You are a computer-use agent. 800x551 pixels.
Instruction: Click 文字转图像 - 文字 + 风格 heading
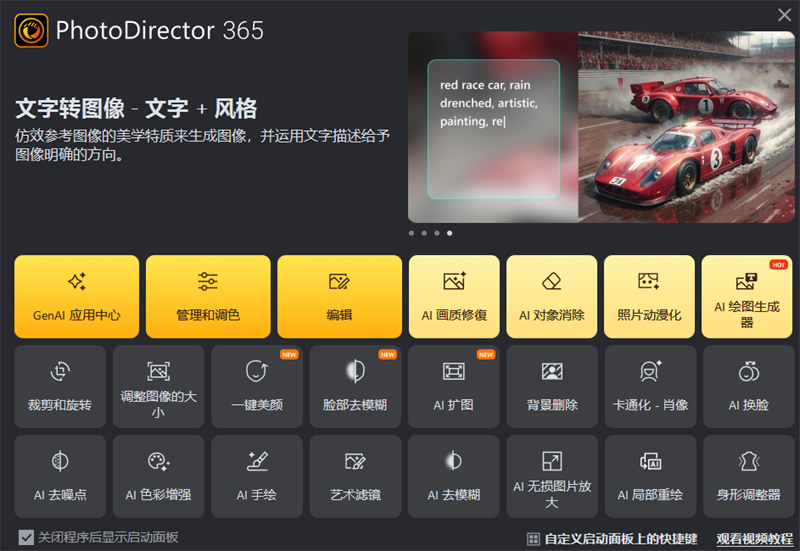pos(136,109)
